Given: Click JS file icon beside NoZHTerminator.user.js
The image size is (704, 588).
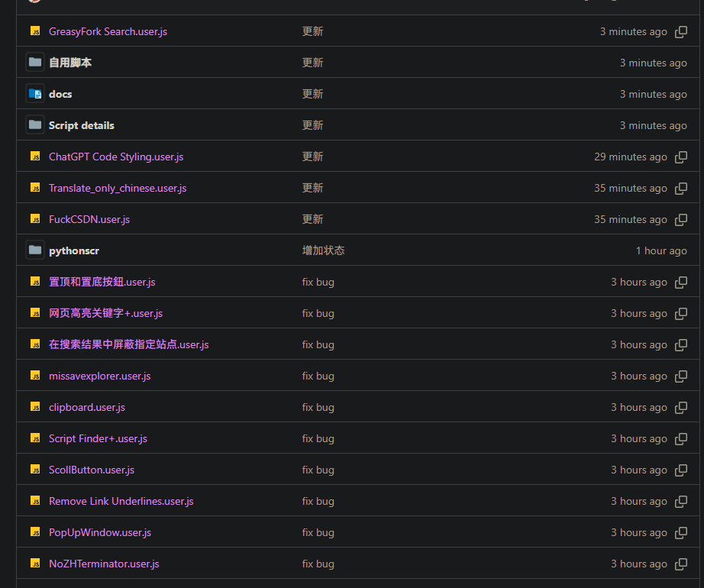Looking at the screenshot, I should (35, 564).
